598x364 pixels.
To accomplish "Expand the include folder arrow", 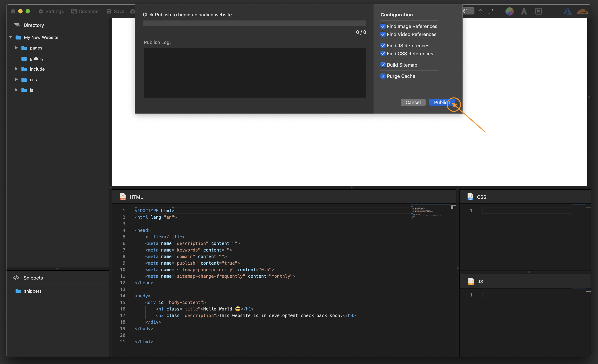I will tap(16, 69).
